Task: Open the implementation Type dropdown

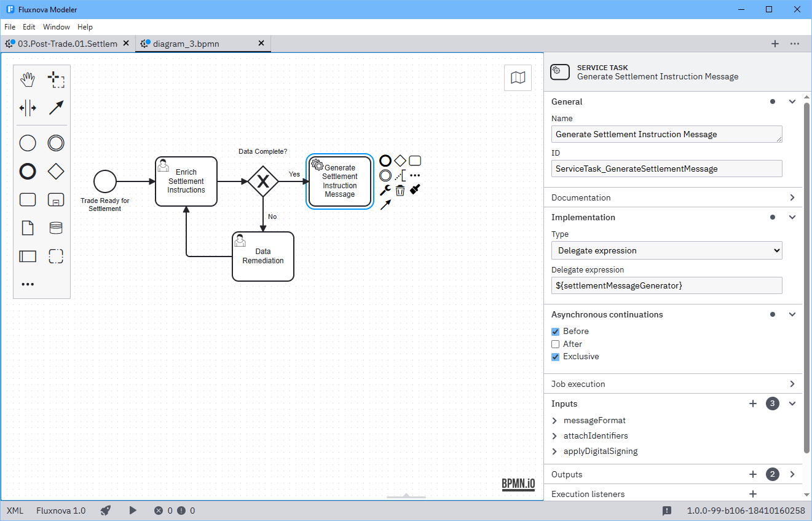Action: pyautogui.click(x=666, y=250)
